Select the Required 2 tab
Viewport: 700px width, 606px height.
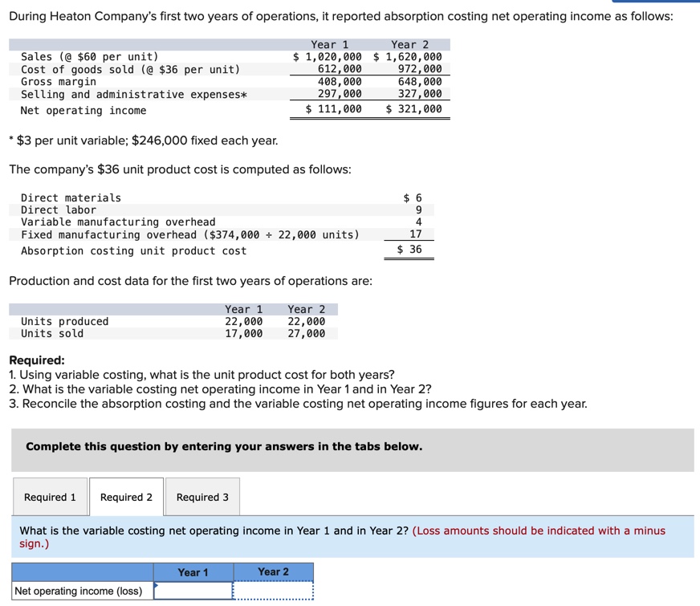click(x=125, y=497)
